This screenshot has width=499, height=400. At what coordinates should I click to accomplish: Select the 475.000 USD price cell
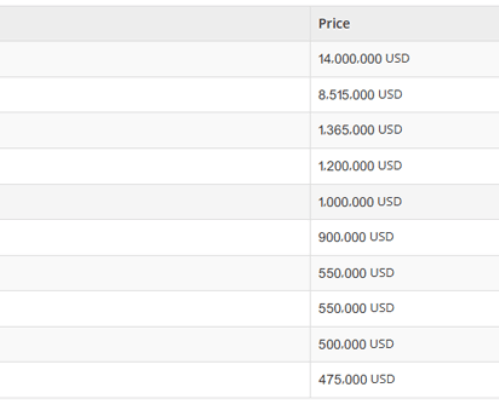[x=405, y=380]
